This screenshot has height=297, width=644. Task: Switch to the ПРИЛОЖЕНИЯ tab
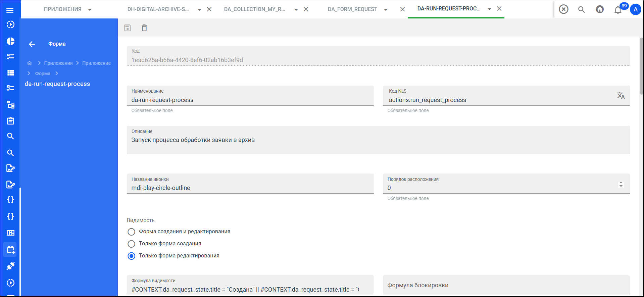[63, 9]
